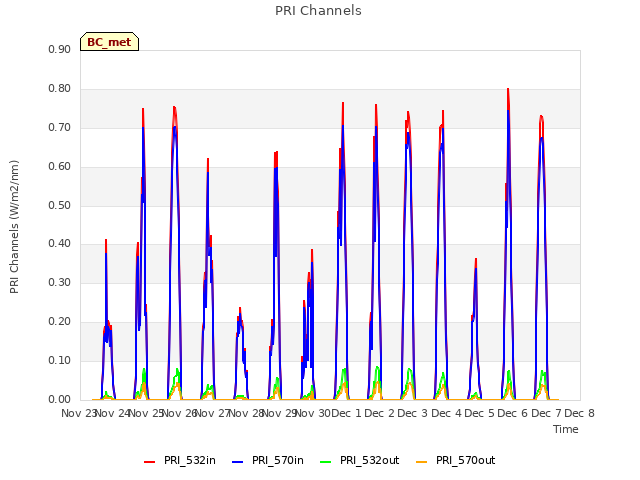Click the Dec 3 x-axis date label
This screenshot has height=480, width=640.
coord(413,413)
